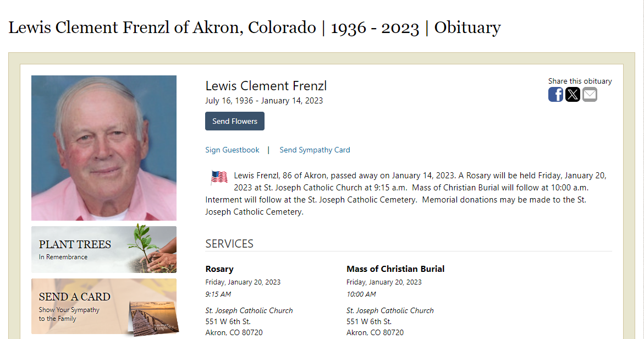The height and width of the screenshot is (339, 644).
Task: Share obituary by email envelope icon
Action: click(x=590, y=95)
